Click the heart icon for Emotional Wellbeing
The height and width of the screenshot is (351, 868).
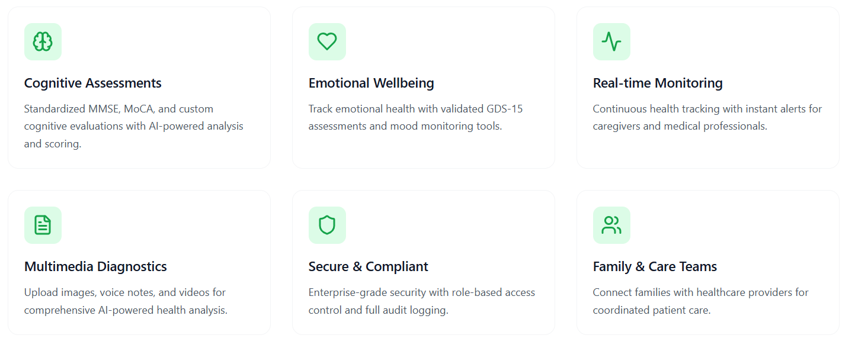[326, 41]
